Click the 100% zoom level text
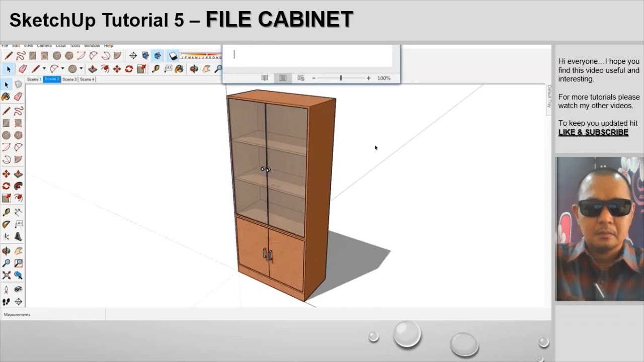This screenshot has height=362, width=644. [384, 78]
